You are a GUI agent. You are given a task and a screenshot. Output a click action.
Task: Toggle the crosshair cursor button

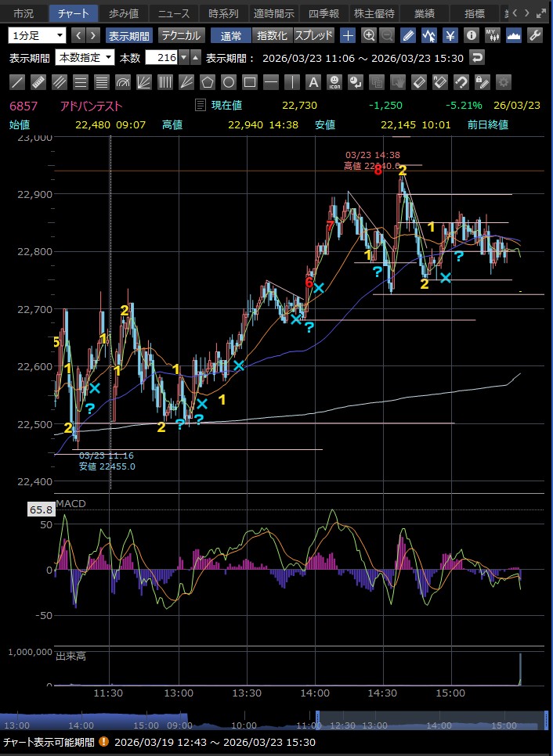[348, 35]
